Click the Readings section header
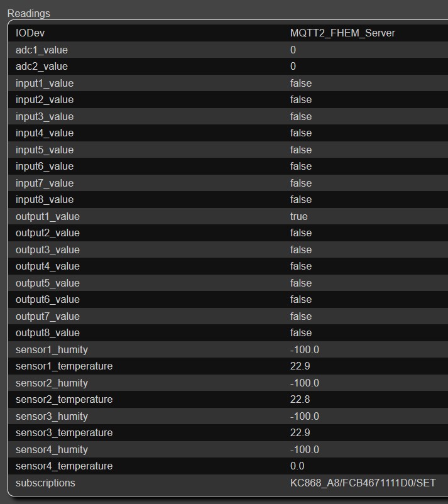The image size is (448, 504). click(29, 13)
